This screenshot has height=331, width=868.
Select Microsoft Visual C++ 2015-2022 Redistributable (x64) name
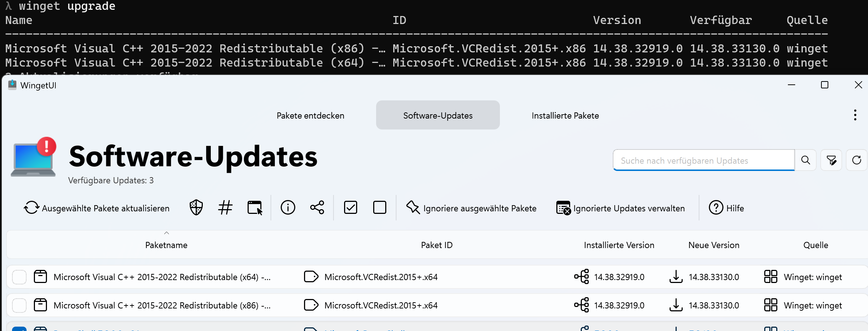(x=162, y=277)
